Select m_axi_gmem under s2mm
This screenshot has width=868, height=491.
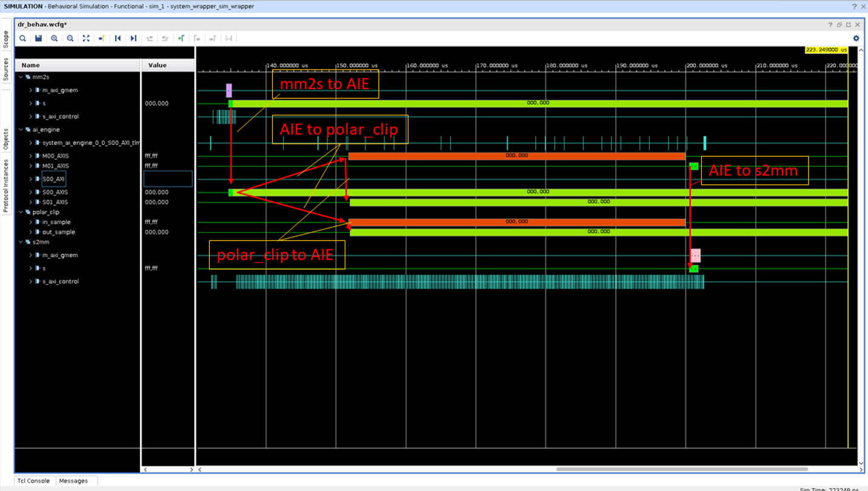coord(60,255)
